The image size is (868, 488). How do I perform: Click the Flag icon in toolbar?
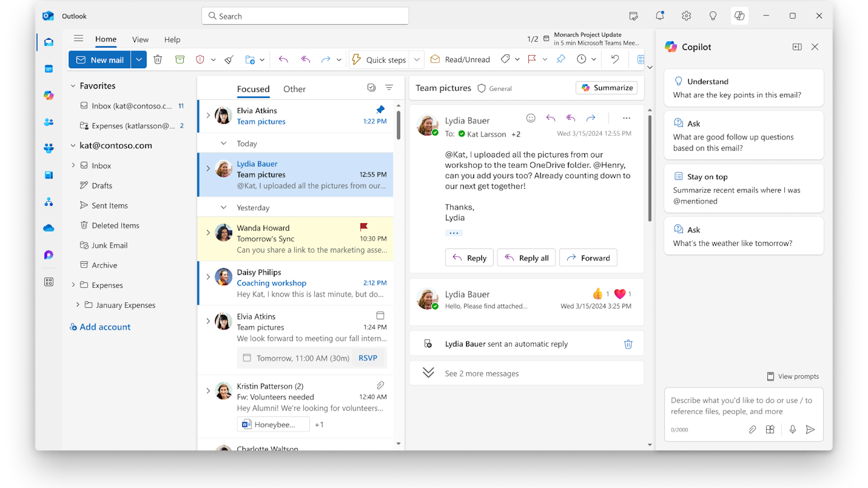click(532, 59)
